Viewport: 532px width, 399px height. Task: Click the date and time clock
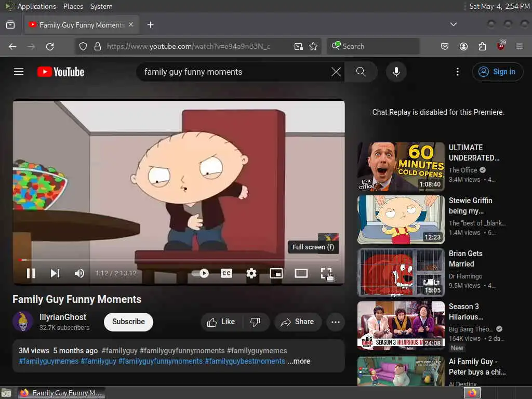coord(499,6)
